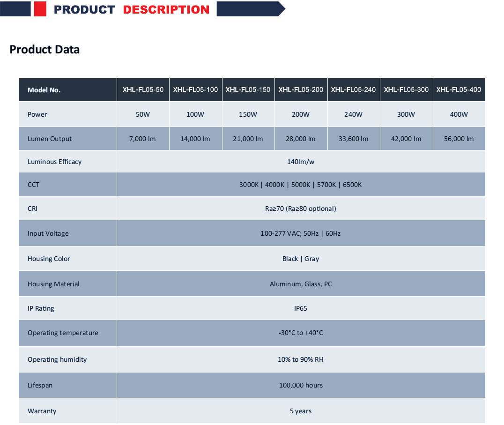
Task: Click the 7,000 lm lumen output cell
Action: [143, 139]
